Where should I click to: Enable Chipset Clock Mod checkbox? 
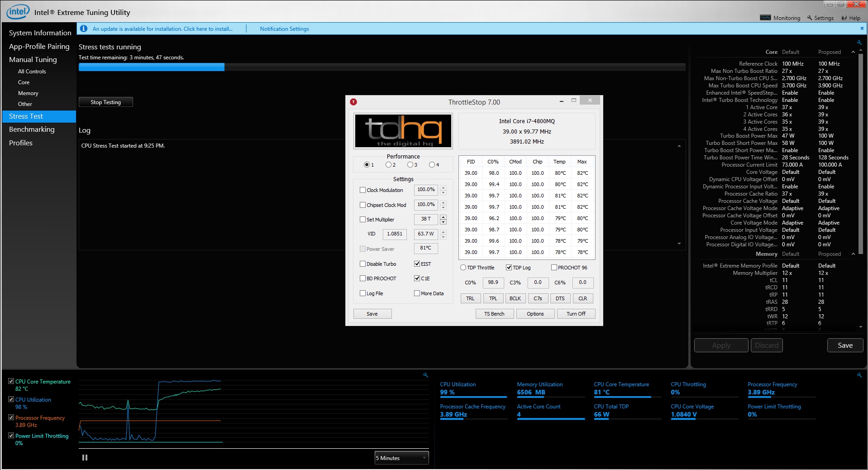point(362,205)
